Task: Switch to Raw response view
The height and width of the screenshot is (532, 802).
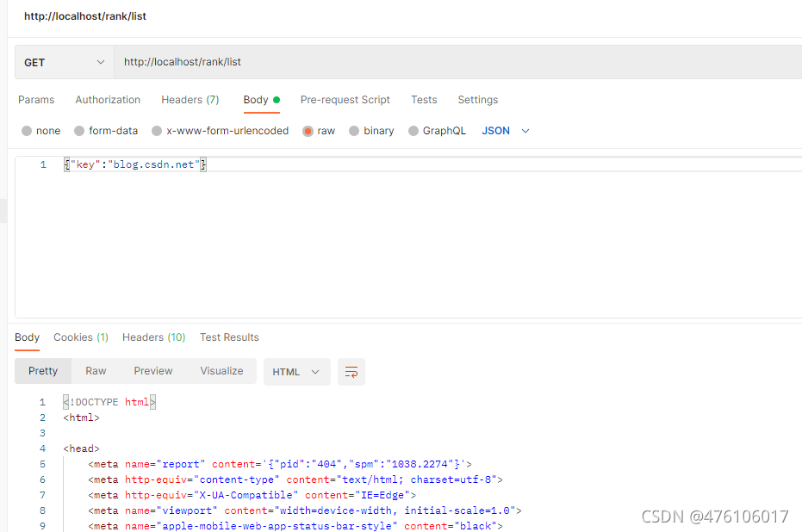Action: [96, 371]
